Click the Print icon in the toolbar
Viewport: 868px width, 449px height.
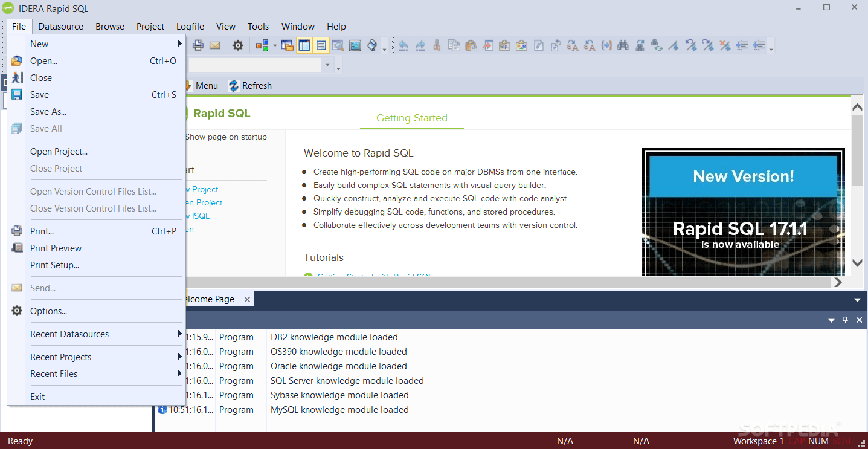point(198,45)
